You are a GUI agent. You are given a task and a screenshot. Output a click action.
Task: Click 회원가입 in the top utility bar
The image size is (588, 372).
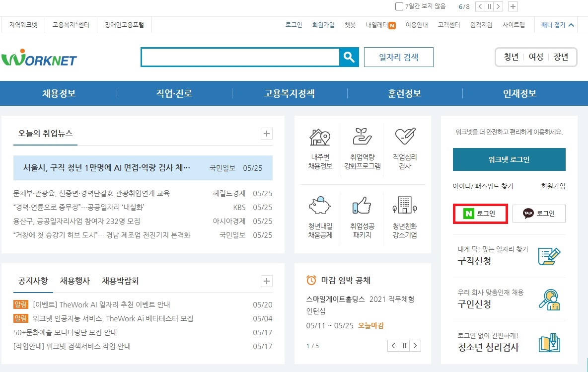[323, 25]
